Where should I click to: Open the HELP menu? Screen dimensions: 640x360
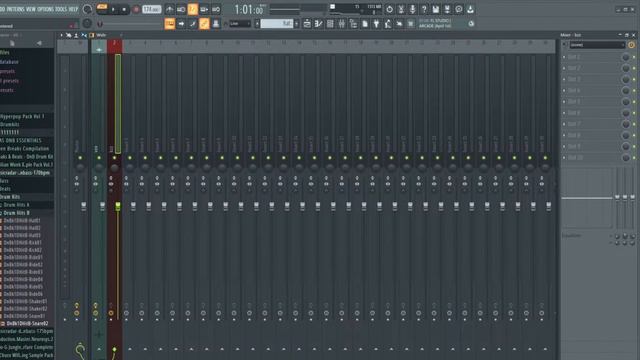click(73, 9)
